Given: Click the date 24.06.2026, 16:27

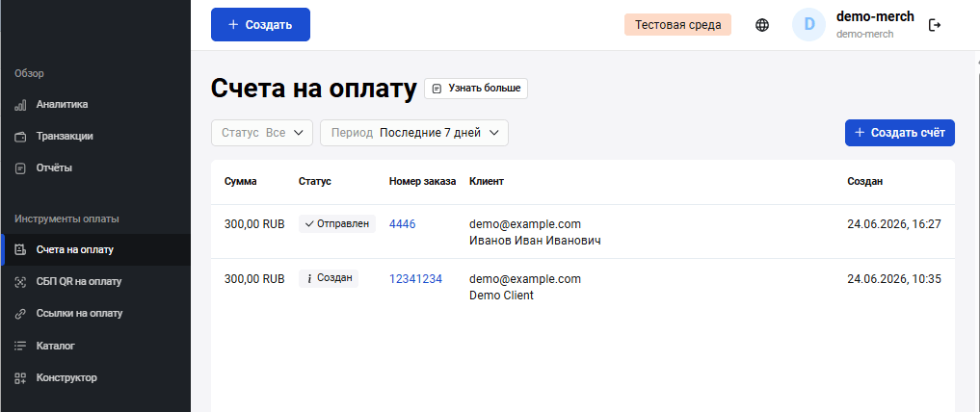Looking at the screenshot, I should [x=894, y=224].
